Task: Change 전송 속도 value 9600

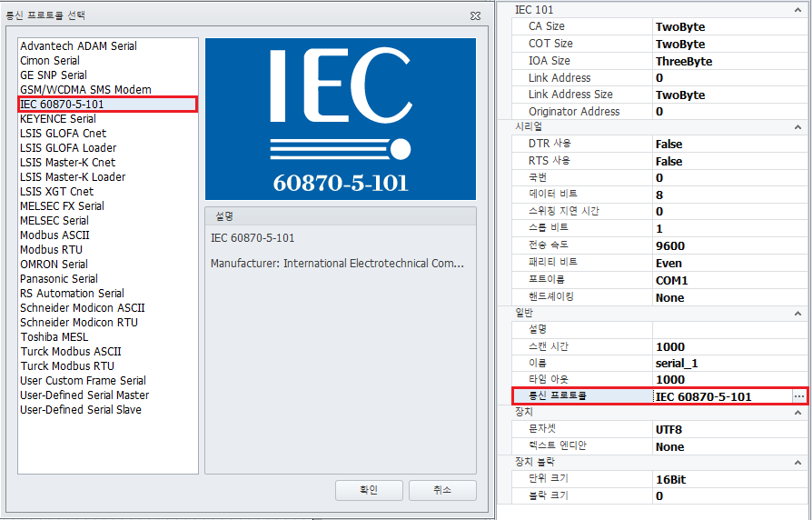Action: click(729, 245)
